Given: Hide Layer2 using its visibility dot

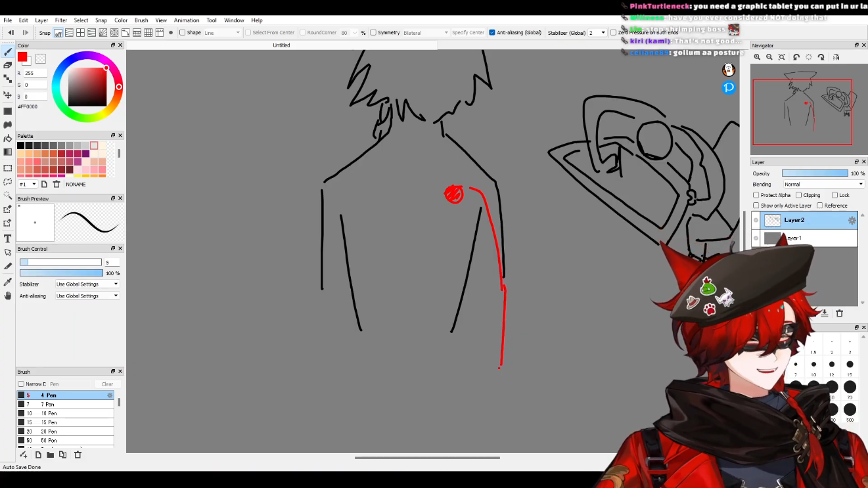Looking at the screenshot, I should (756, 221).
